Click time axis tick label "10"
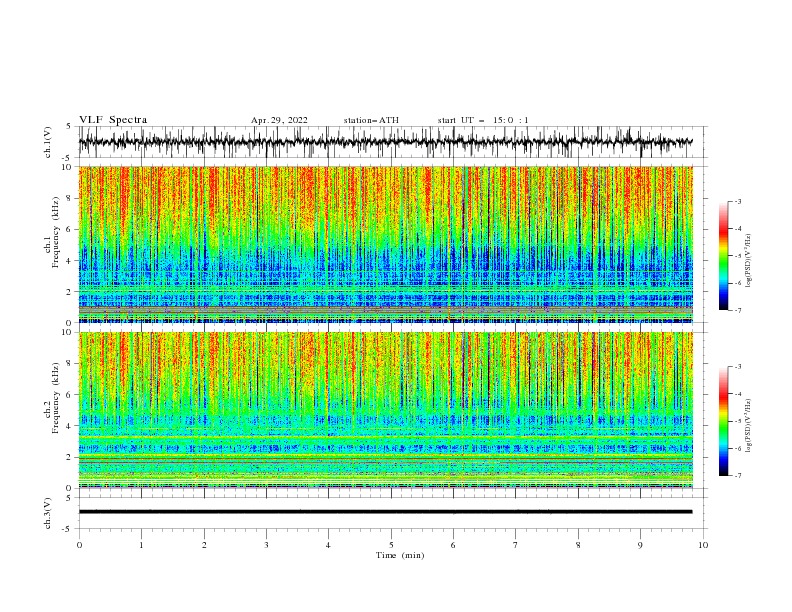The width and height of the screenshot is (792, 612). tap(703, 545)
